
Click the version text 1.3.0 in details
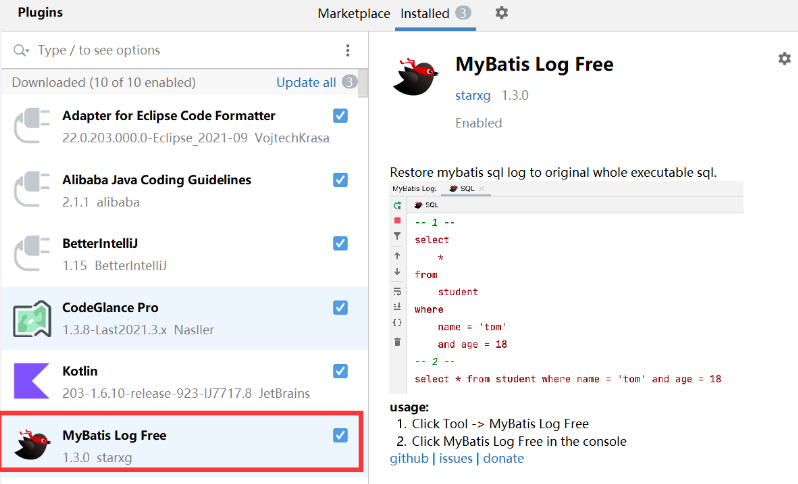tap(515, 96)
